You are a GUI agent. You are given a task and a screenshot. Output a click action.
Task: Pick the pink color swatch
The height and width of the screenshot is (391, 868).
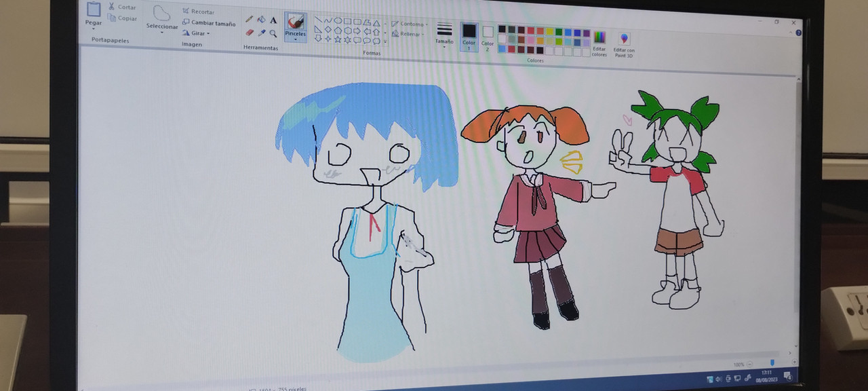click(530, 40)
